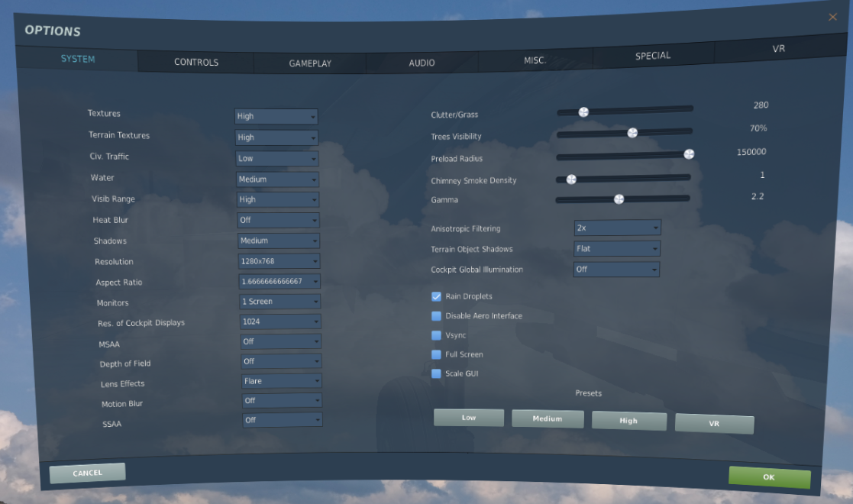
Task: Click the Clutter/Grass value 280
Action: (761, 105)
